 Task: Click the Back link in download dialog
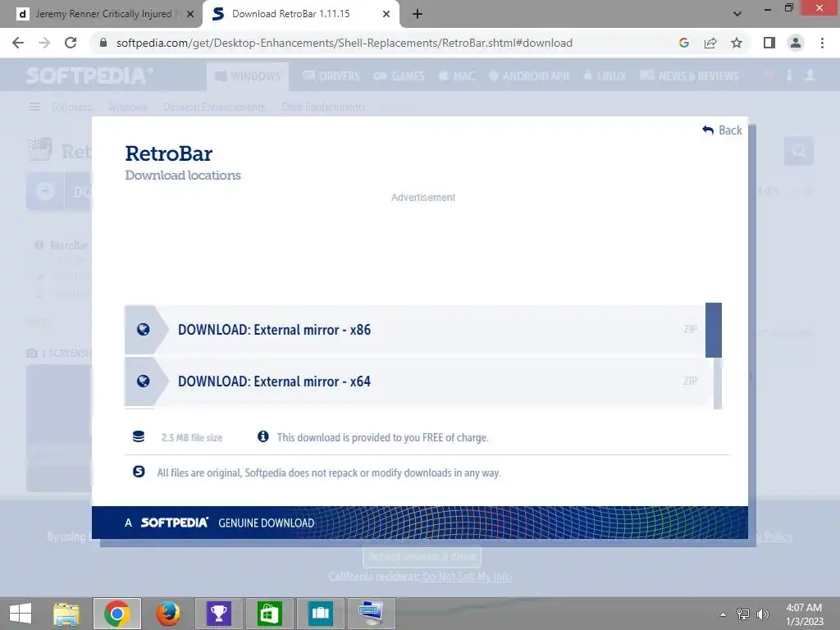722,130
